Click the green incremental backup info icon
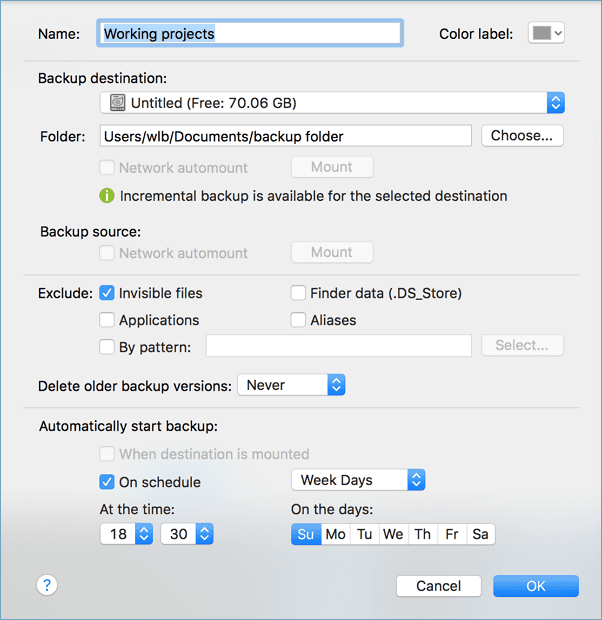Screen dimensions: 602x620 109,196
